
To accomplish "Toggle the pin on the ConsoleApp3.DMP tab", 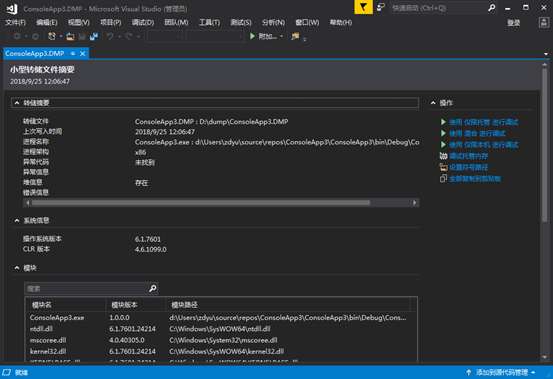I will (x=73, y=54).
